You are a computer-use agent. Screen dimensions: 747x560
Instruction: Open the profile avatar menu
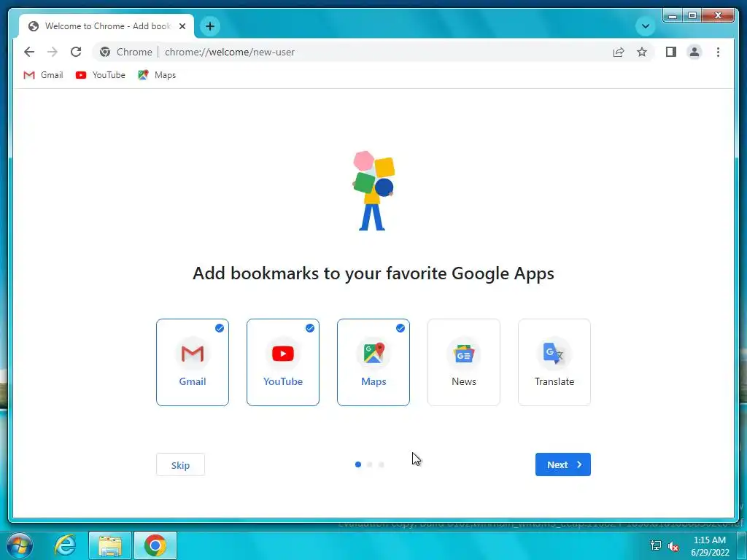click(694, 52)
